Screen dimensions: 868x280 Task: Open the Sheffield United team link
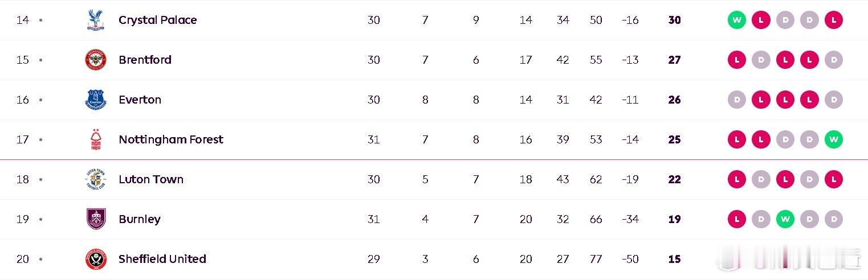pos(162,259)
